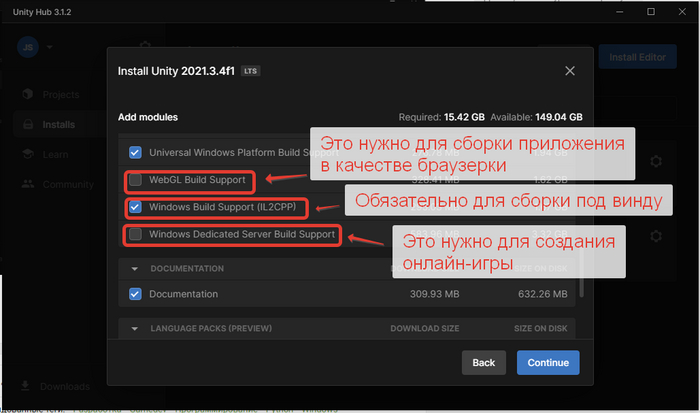Click the Projects sidebar icon
Viewport: 700px width, 413px height.
click(x=27, y=95)
